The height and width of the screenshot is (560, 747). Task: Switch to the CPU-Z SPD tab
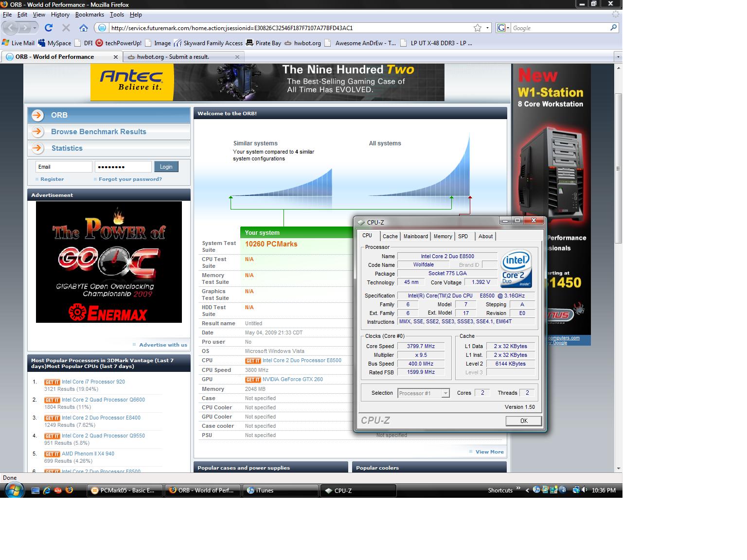point(463,236)
